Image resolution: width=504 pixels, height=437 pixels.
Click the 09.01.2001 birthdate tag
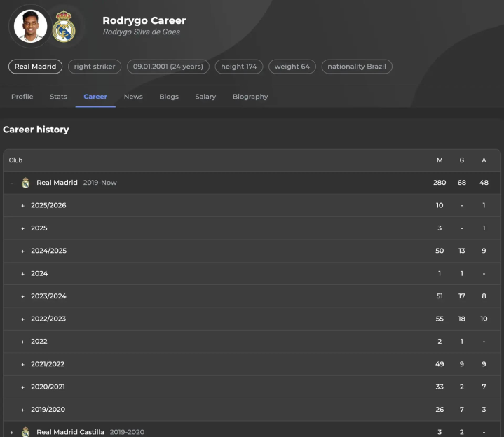click(x=168, y=67)
